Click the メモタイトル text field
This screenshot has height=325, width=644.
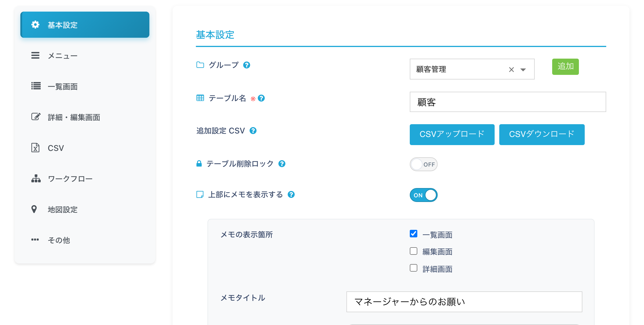464,302
